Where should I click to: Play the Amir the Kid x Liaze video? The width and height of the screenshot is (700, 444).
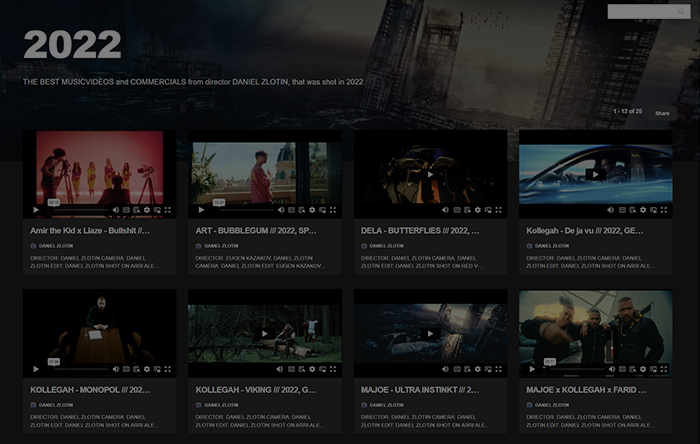coord(36,210)
